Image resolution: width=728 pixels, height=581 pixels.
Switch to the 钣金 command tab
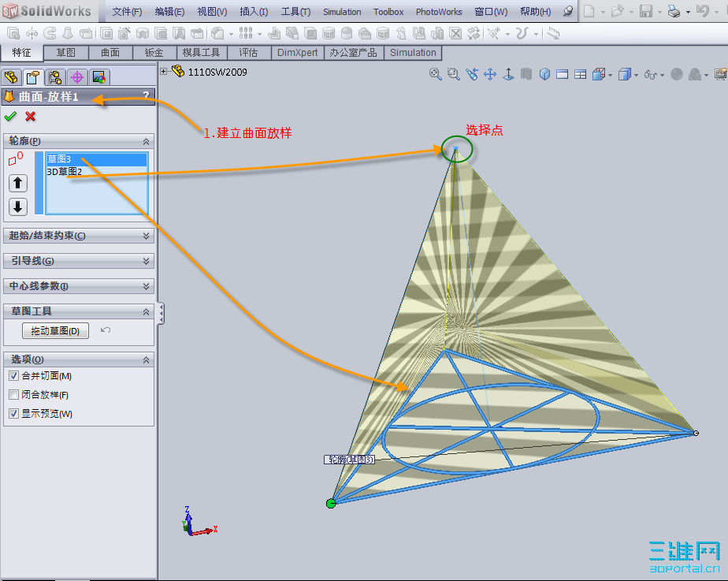(x=154, y=53)
